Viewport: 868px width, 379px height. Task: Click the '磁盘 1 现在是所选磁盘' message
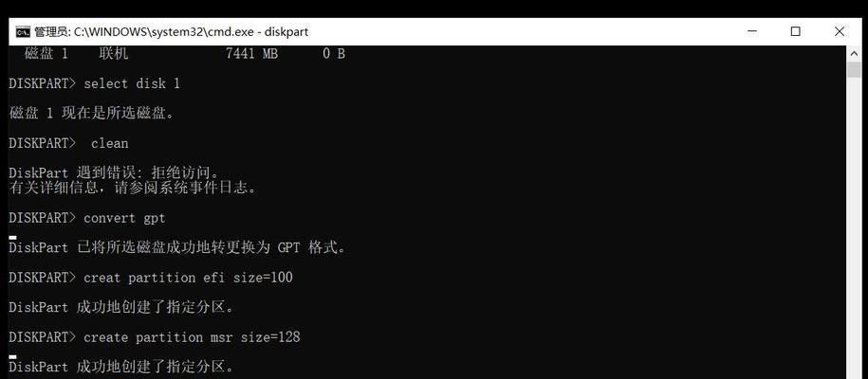click(x=91, y=114)
